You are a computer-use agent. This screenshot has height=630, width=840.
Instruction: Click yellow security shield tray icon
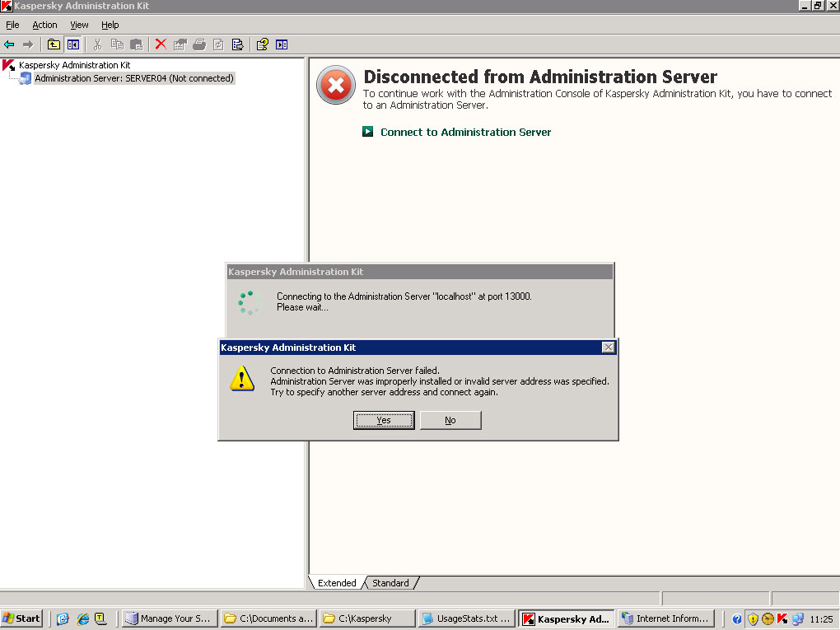pos(753,619)
